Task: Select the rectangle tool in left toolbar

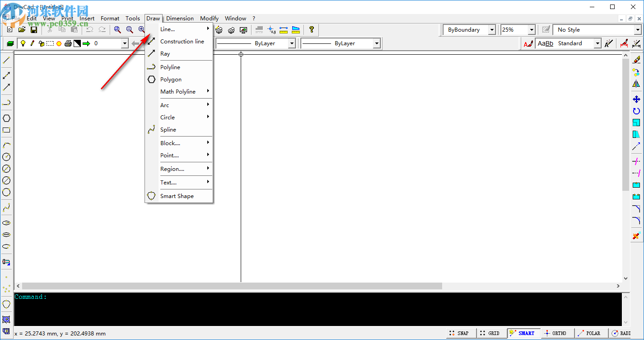Action: coord(6,130)
